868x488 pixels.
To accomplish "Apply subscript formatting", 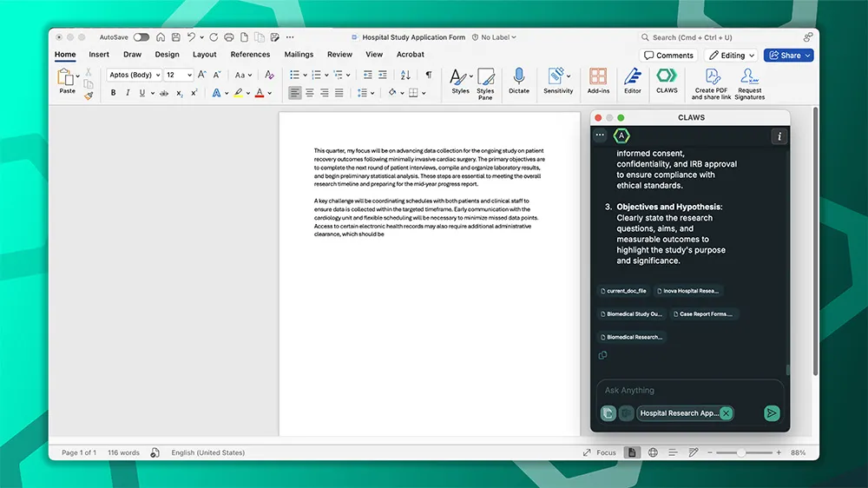I will 179,93.
